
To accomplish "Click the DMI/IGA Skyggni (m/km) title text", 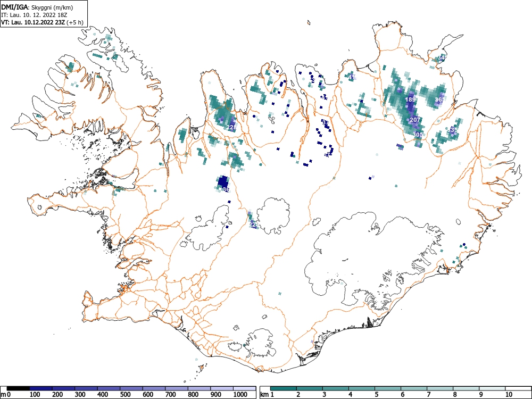I will pyautogui.click(x=37, y=7).
